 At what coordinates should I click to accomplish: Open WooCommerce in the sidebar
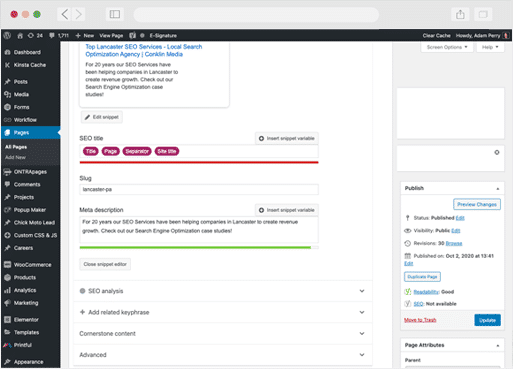coord(31,265)
